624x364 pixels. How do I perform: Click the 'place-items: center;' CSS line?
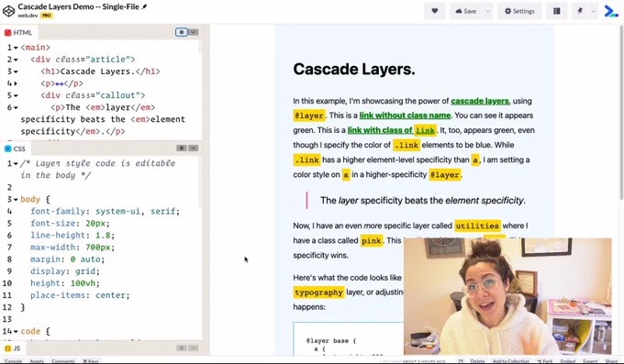click(80, 295)
